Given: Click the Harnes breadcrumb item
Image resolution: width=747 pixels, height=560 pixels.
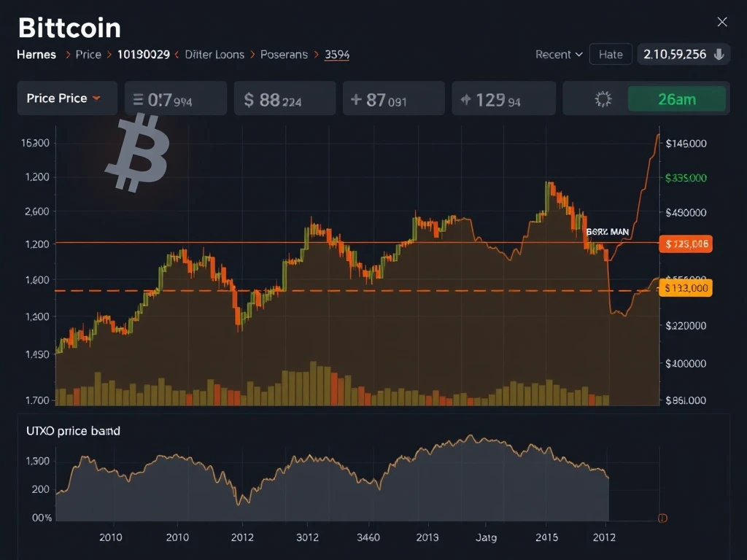Looking at the screenshot, I should tap(36, 55).
